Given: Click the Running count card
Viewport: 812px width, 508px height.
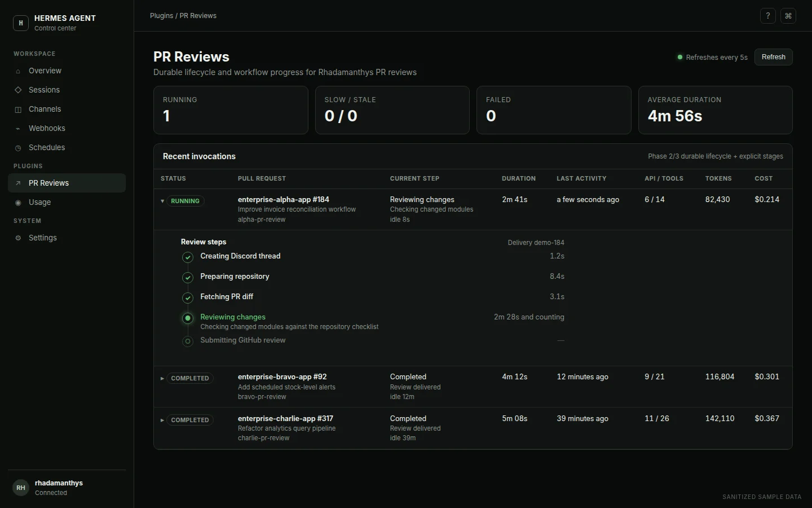Looking at the screenshot, I should tap(231, 110).
